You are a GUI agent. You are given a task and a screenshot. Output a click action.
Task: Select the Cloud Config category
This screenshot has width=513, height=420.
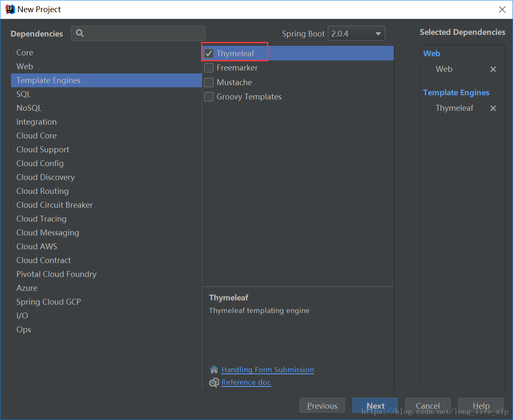click(106, 163)
